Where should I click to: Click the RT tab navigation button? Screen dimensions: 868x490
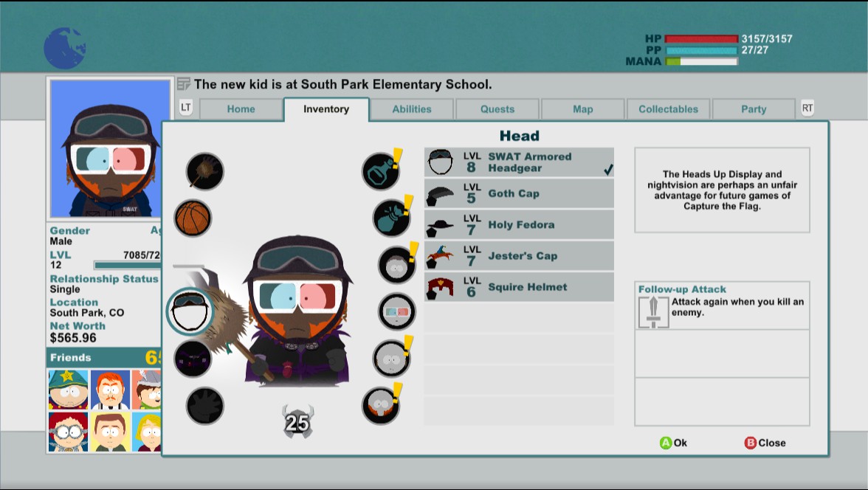(x=807, y=108)
